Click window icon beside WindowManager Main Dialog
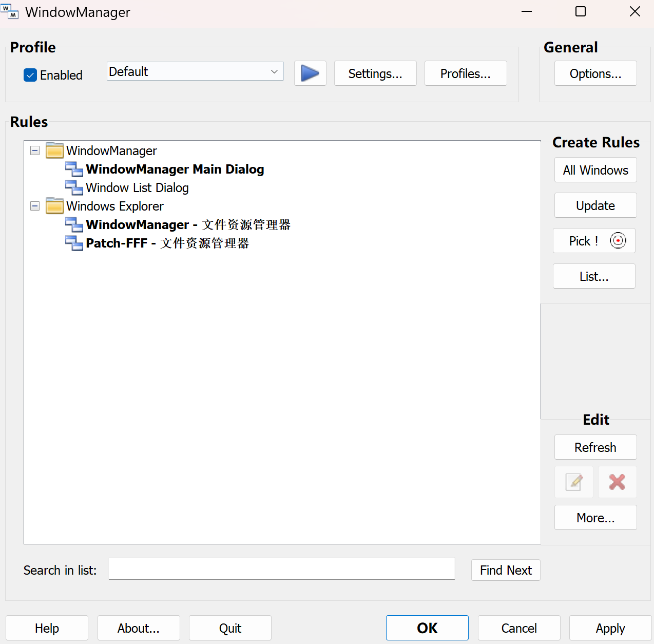 coord(74,169)
